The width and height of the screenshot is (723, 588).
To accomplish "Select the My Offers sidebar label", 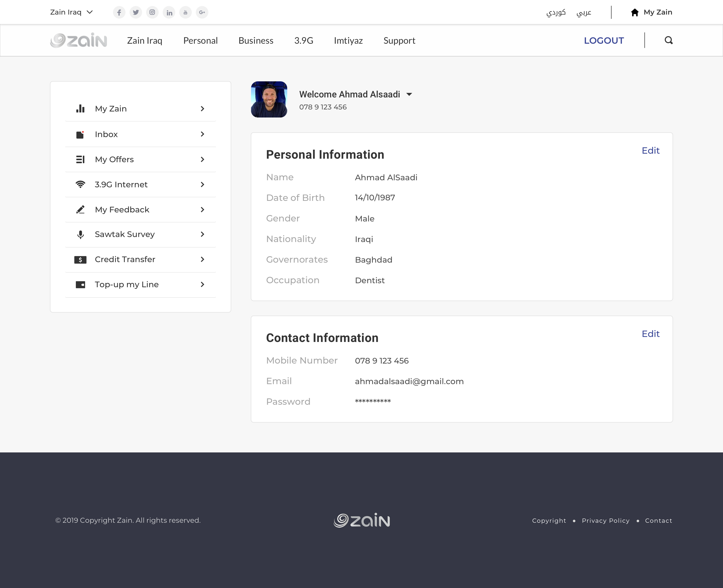I will click(114, 159).
